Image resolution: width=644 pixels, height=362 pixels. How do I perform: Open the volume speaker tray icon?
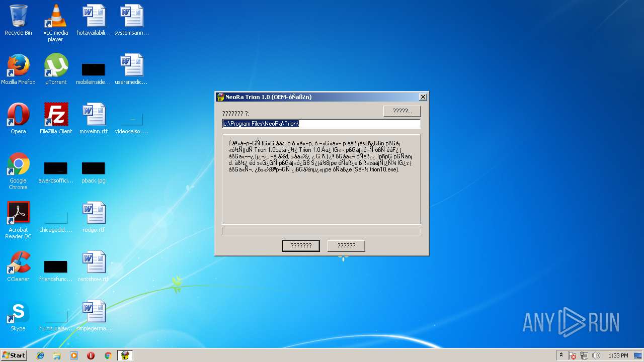[x=596, y=355]
